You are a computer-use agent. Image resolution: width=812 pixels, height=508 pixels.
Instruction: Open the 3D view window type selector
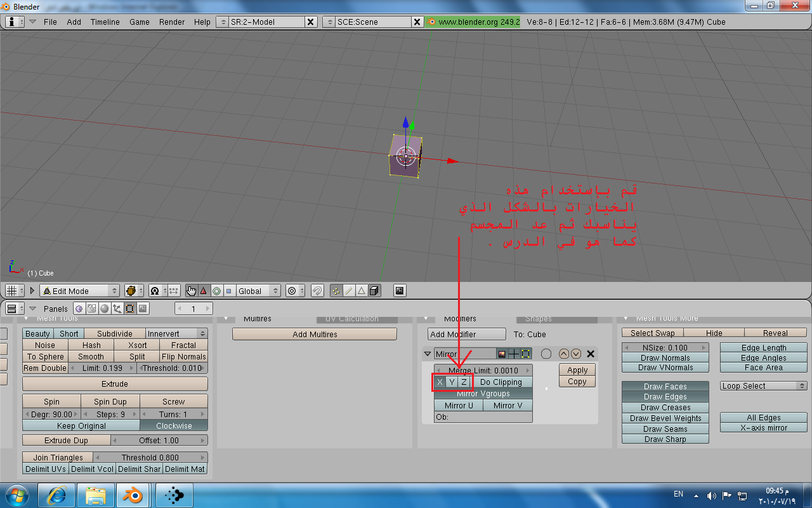tap(15, 291)
